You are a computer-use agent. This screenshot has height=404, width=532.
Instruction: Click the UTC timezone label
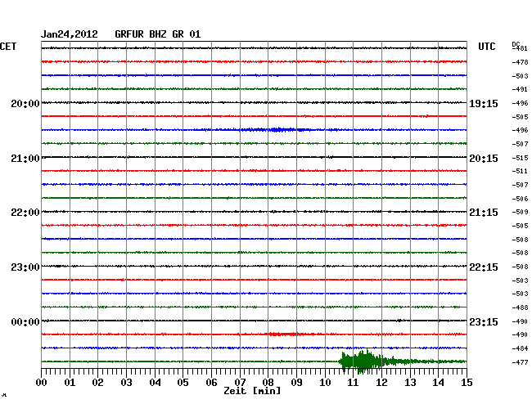[487, 47]
